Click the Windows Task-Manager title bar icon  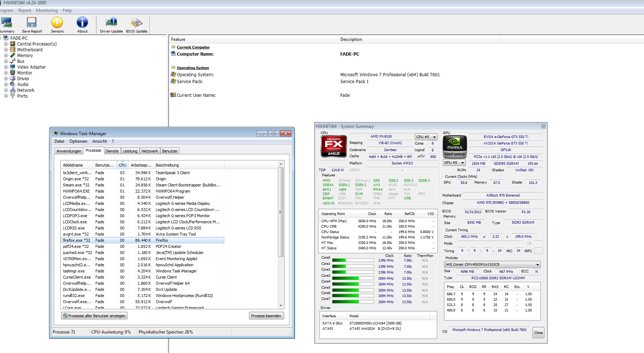coord(56,133)
